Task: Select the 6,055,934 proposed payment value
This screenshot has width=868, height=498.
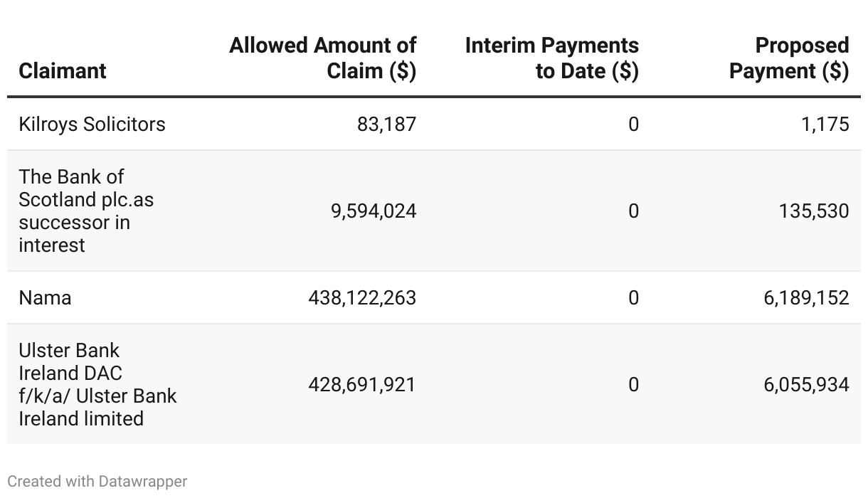Action: [807, 384]
